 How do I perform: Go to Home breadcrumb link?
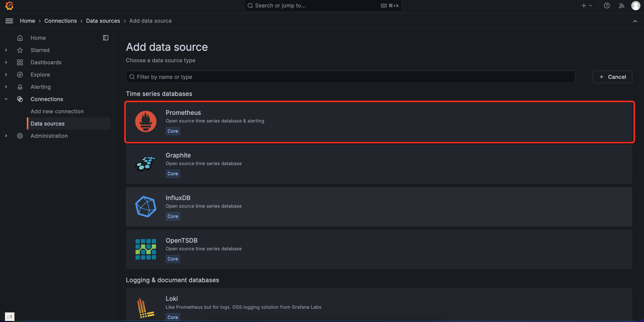click(x=28, y=21)
